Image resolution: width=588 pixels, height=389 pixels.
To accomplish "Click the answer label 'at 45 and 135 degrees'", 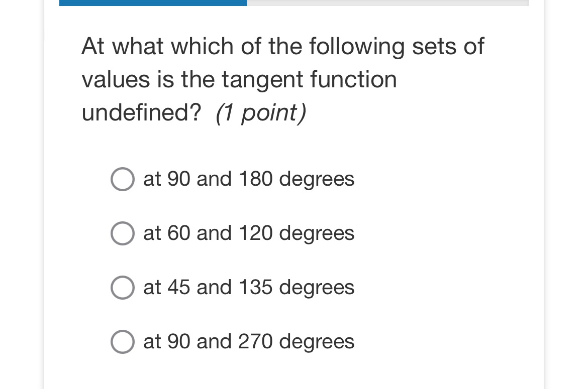I will click(249, 288).
